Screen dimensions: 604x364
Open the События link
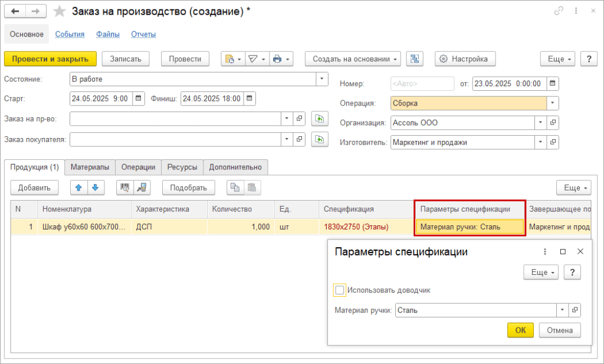(x=70, y=34)
